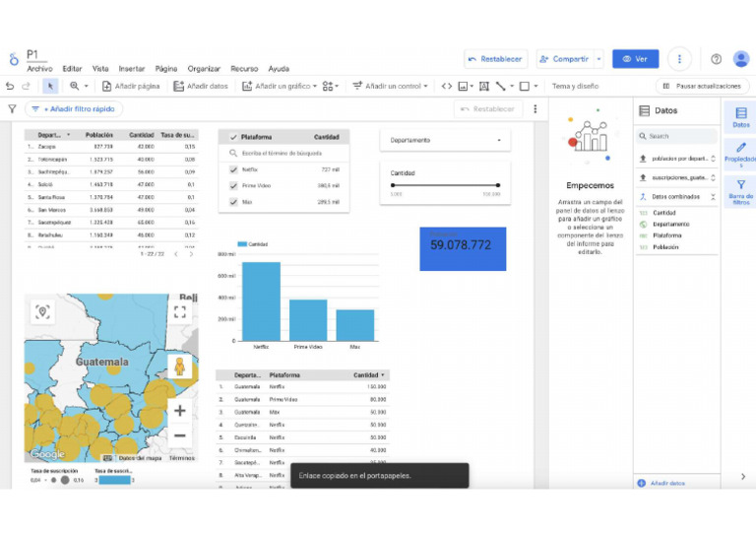
Task: Open the Insertar menu
Action: click(132, 69)
